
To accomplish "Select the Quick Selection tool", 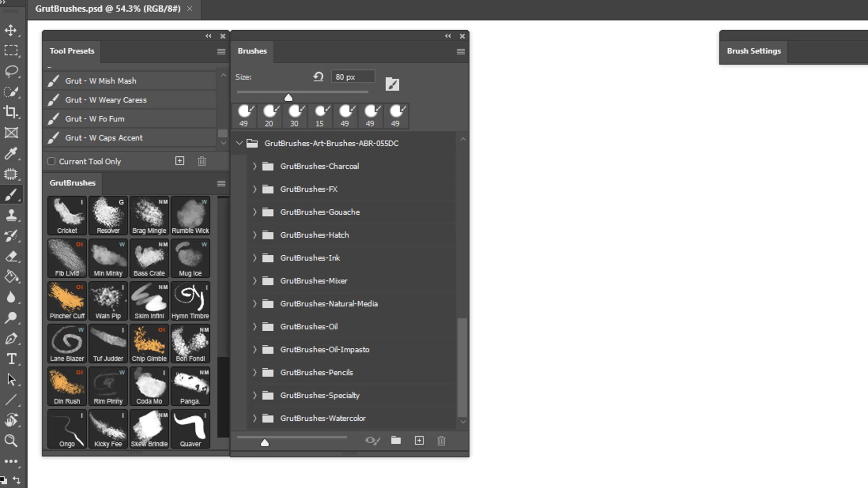I will coord(11,92).
